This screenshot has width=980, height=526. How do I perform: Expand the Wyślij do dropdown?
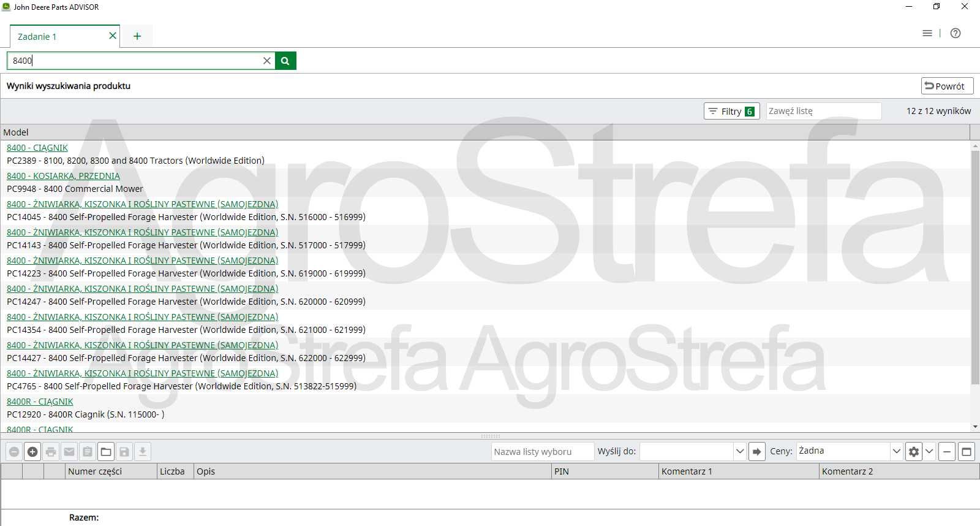click(740, 451)
